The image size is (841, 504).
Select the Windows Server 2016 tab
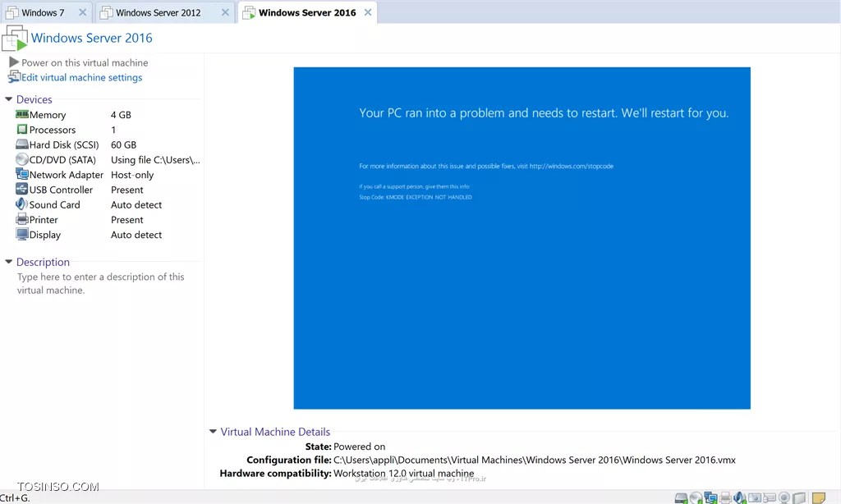point(307,13)
